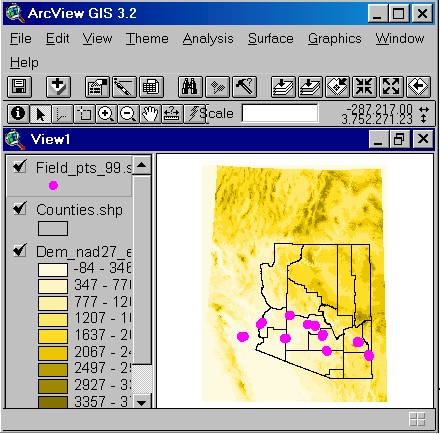The width and height of the screenshot is (440, 434).
Task: Click the 1207 elevation class swatch
Action: (53, 320)
